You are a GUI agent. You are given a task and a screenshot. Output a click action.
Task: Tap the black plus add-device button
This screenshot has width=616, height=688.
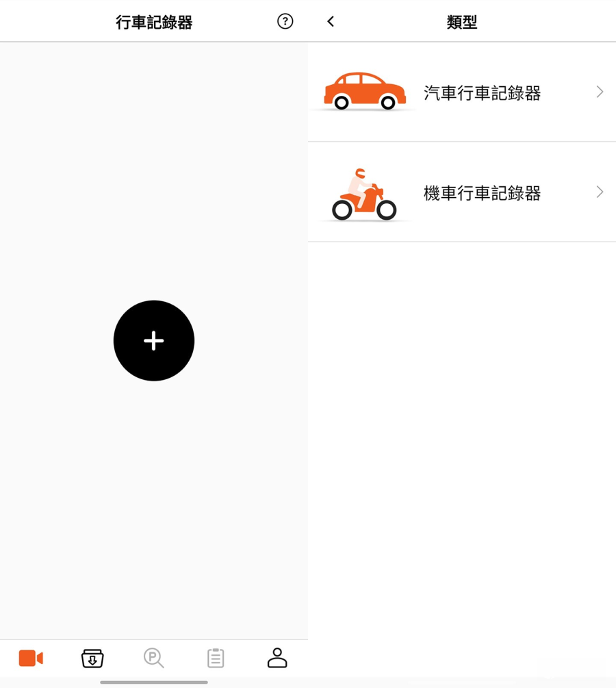153,340
